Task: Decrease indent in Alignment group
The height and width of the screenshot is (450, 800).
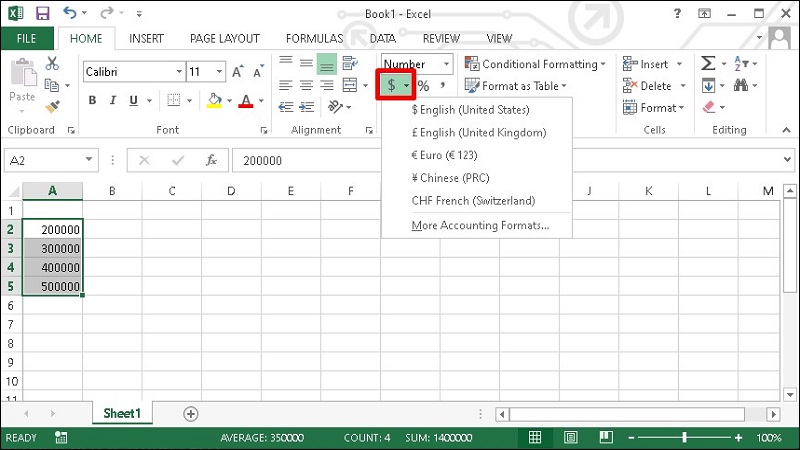Action: click(x=286, y=107)
